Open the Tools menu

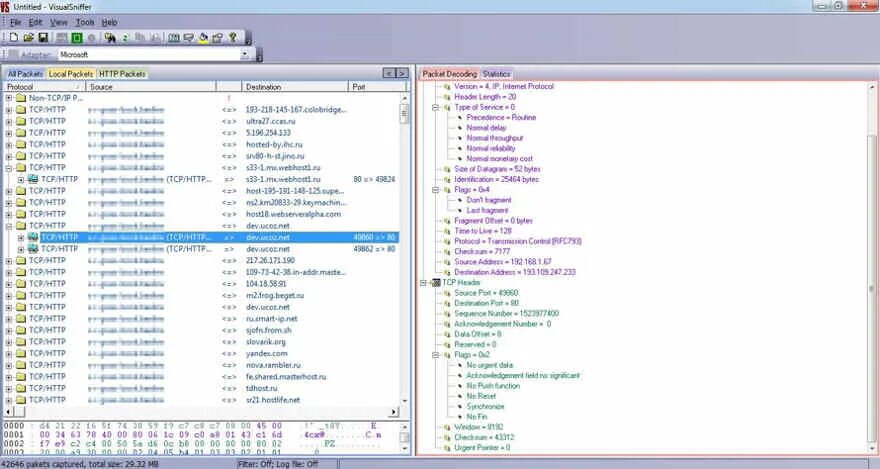point(85,22)
